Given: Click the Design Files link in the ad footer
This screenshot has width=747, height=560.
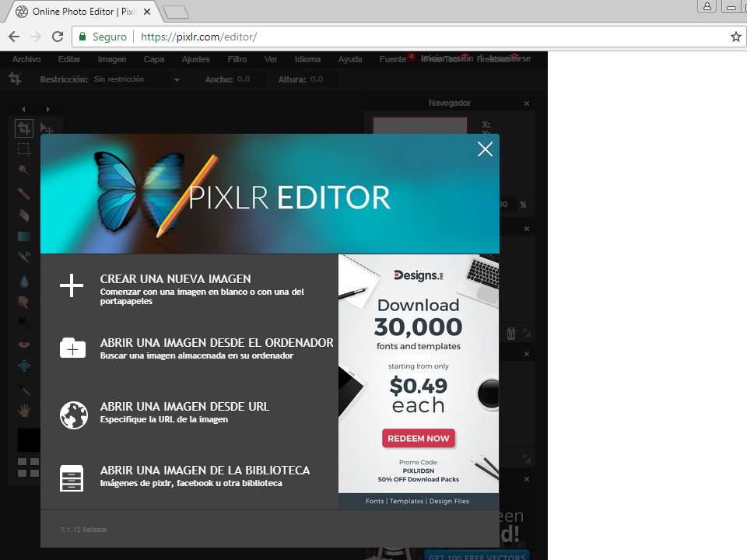Looking at the screenshot, I should point(449,501).
